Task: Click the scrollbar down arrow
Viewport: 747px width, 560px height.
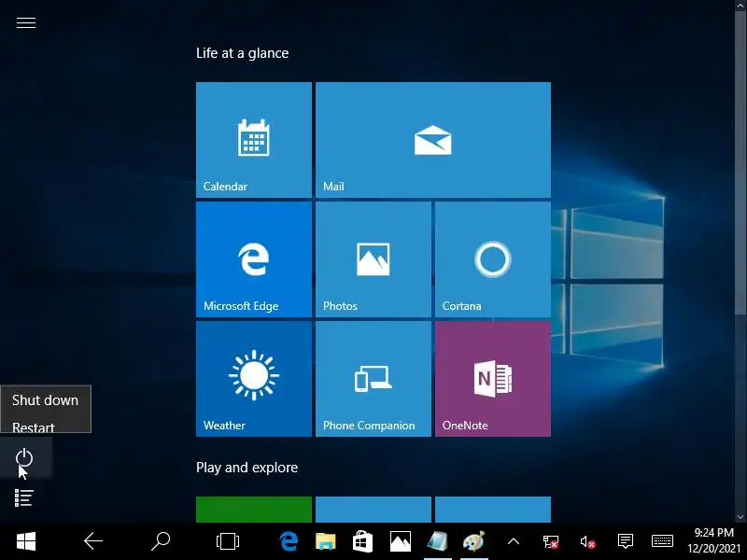Action: (740, 517)
